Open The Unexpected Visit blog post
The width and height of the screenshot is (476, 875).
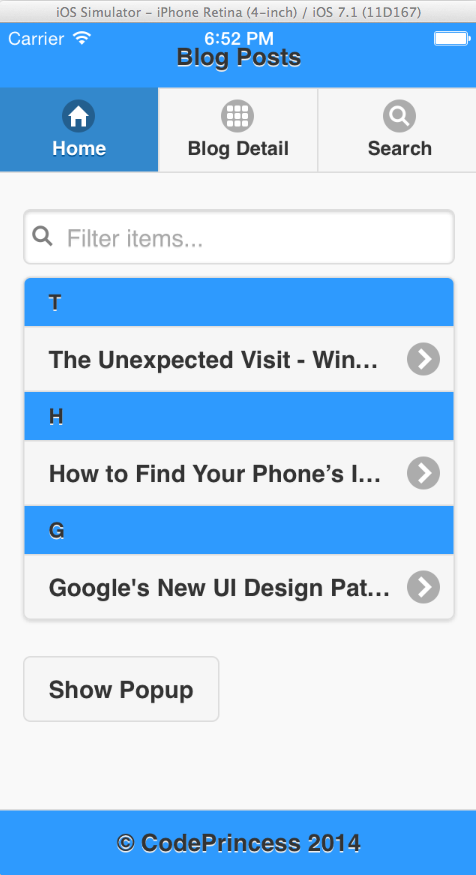pos(239,359)
